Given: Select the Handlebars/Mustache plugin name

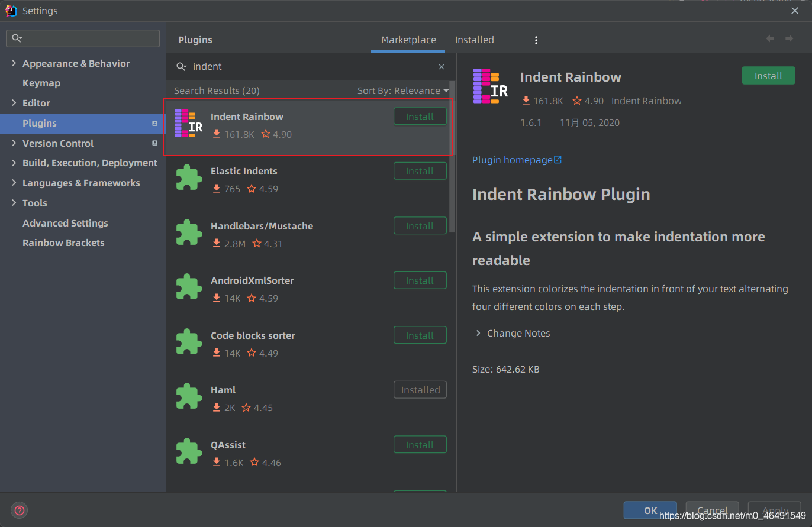Looking at the screenshot, I should tap(262, 226).
